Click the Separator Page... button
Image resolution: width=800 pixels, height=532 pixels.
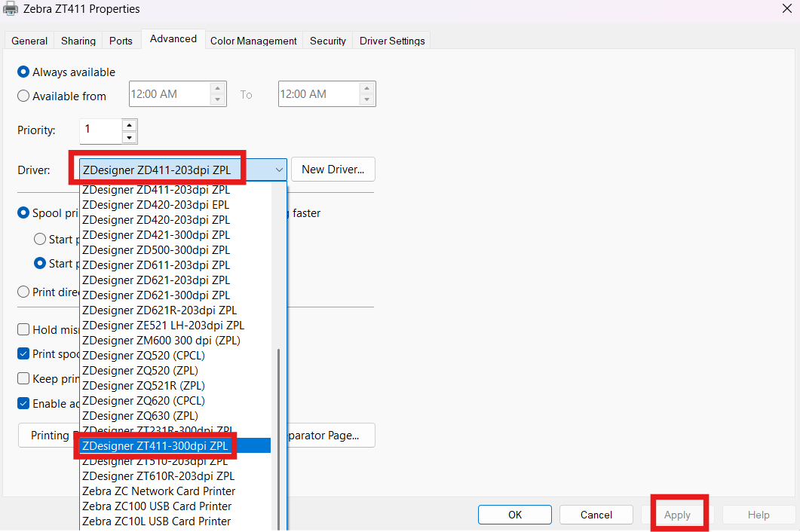click(331, 435)
